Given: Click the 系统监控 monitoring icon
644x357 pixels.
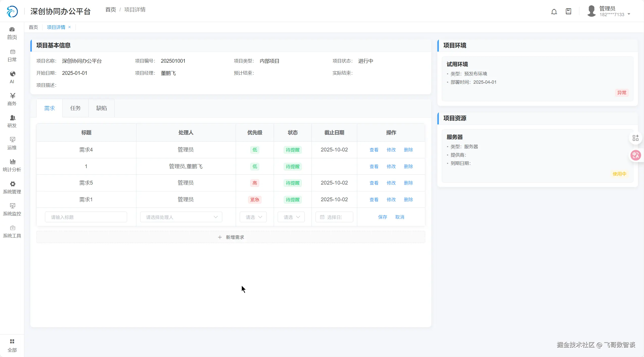Looking at the screenshot, I should [12, 209].
